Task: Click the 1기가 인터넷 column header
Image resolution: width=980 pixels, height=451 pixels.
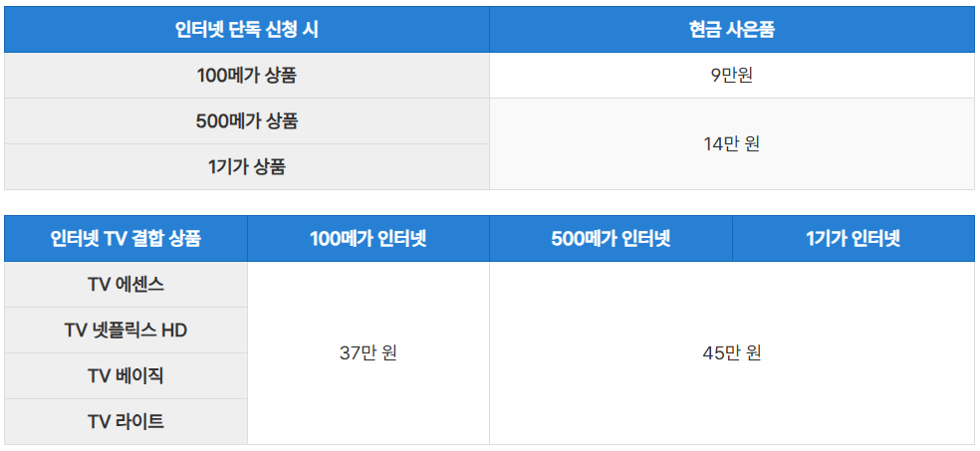Action: pyautogui.click(x=854, y=239)
